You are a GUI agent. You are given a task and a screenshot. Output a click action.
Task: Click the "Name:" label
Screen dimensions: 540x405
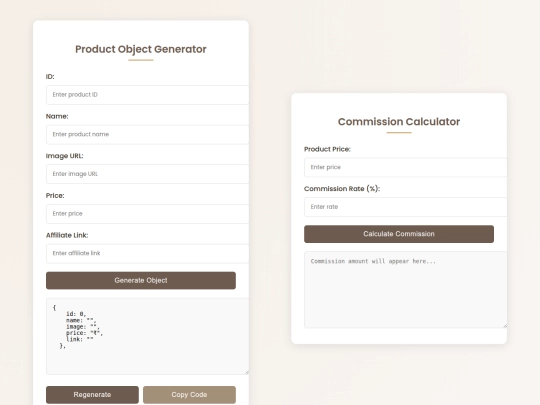(57, 116)
